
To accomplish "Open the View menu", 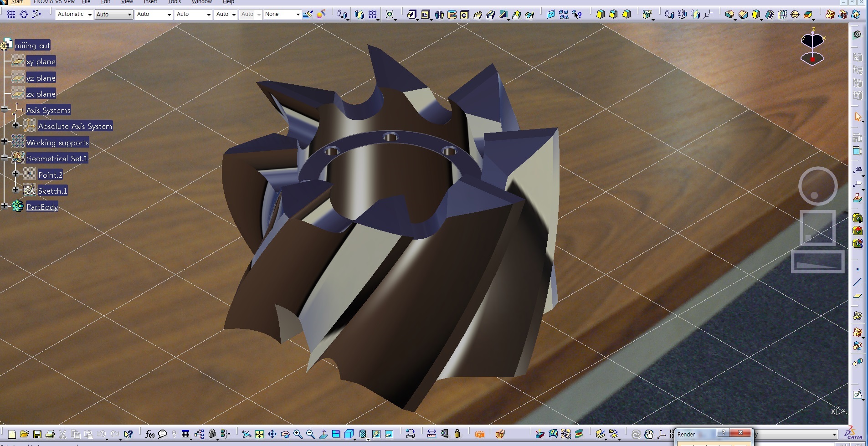I will [127, 2].
